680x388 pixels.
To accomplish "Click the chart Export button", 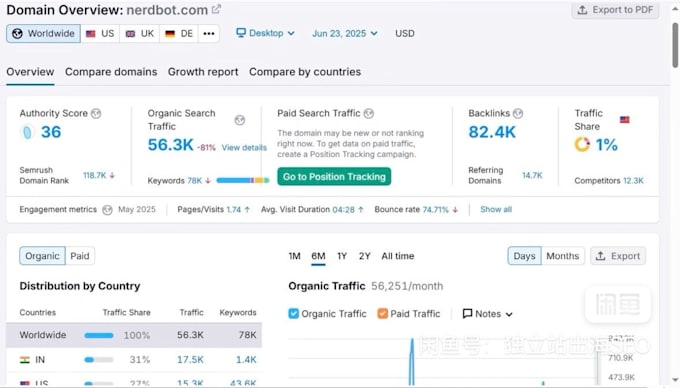I will 618,256.
